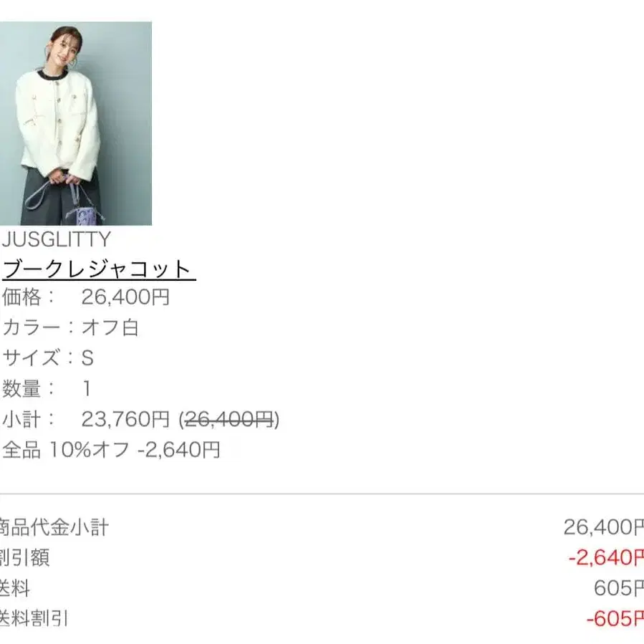The image size is (644, 644).
Task: Click the 価格 26,400円 price line
Action: tap(85, 297)
